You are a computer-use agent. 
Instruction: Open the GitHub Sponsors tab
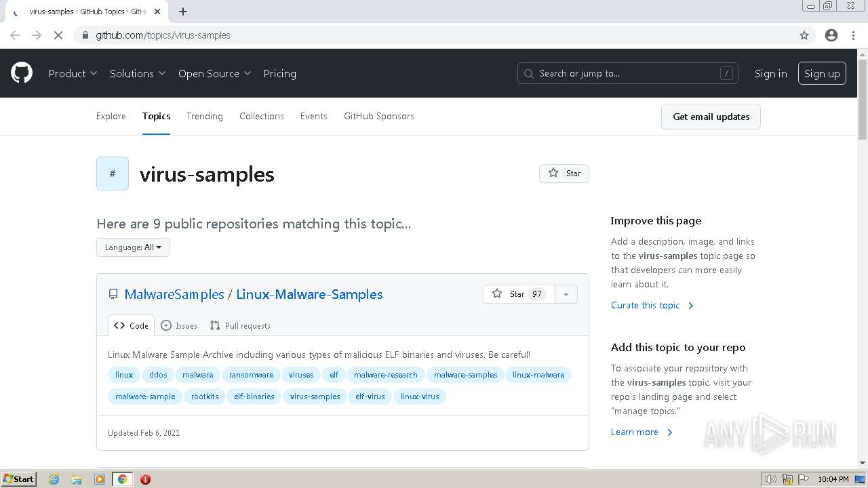pyautogui.click(x=379, y=117)
